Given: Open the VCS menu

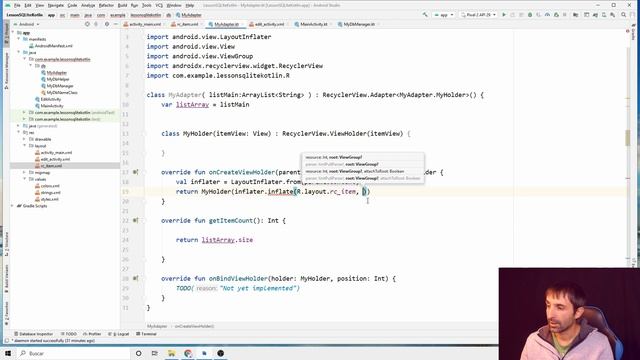Looking at the screenshot, I should click(x=159, y=5).
